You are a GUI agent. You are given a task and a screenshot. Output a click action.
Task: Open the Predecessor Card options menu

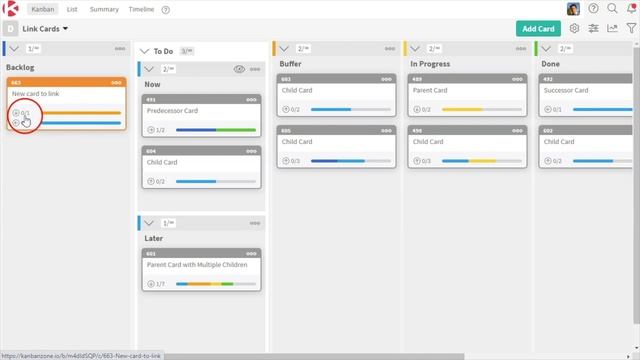coord(251,100)
